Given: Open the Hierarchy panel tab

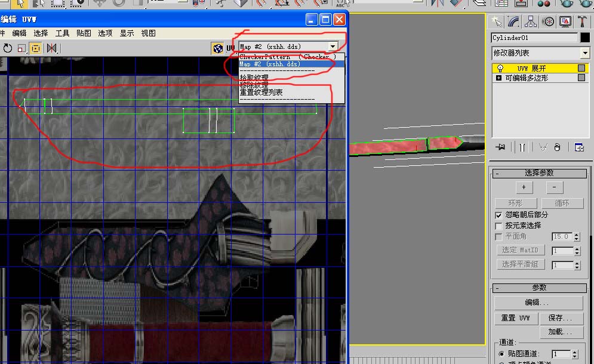Looking at the screenshot, I should tap(531, 21).
